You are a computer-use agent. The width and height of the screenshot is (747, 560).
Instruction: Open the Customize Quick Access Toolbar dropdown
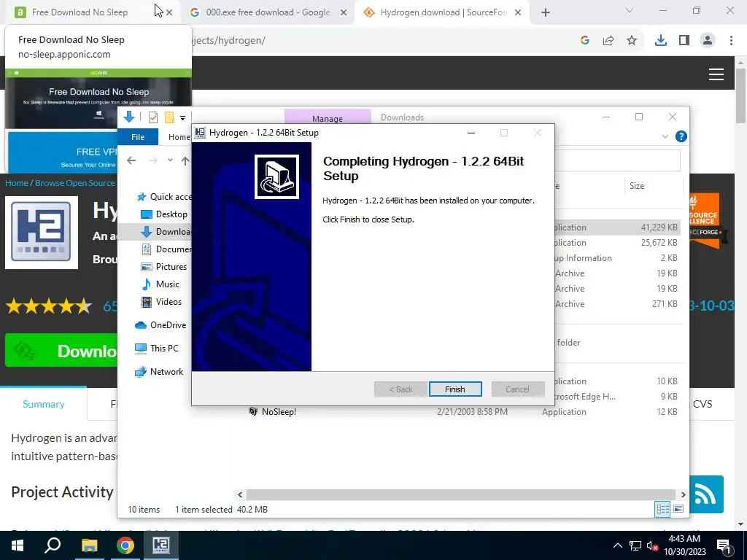click(182, 117)
